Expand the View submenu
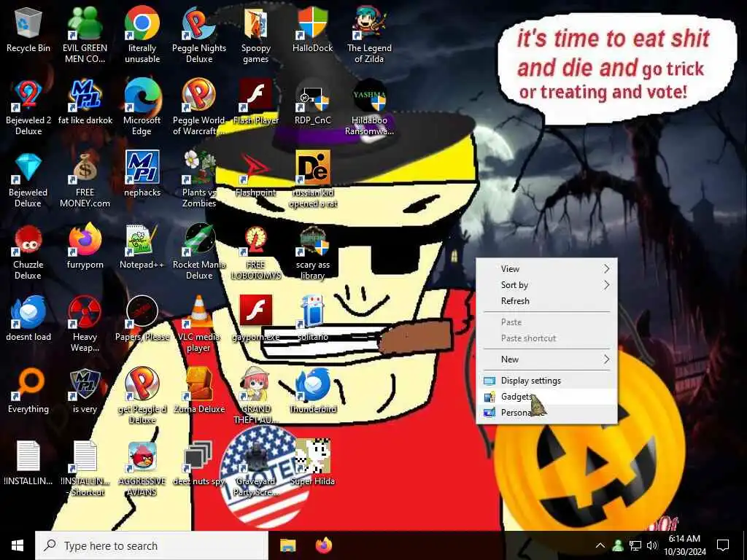The height and width of the screenshot is (560, 747). click(546, 268)
